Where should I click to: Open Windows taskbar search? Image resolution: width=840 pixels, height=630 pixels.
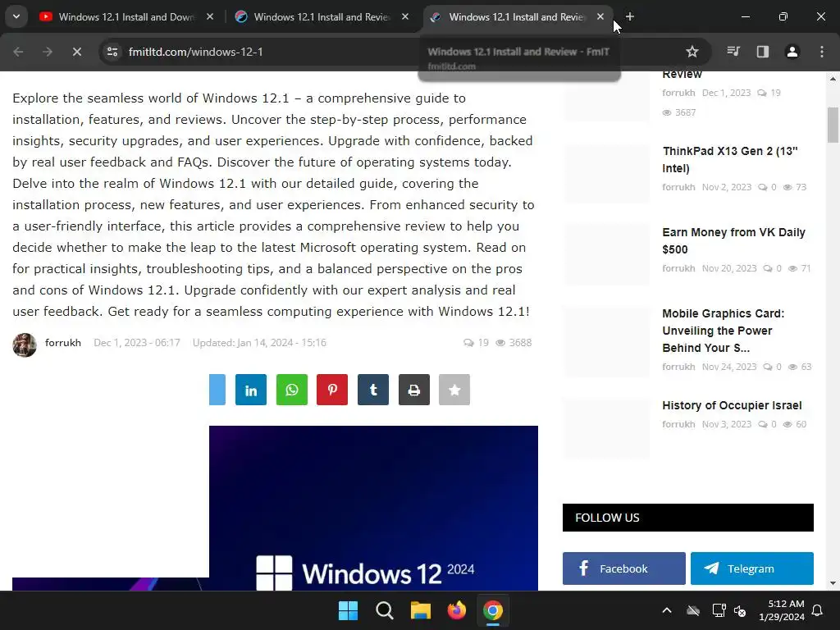385,610
